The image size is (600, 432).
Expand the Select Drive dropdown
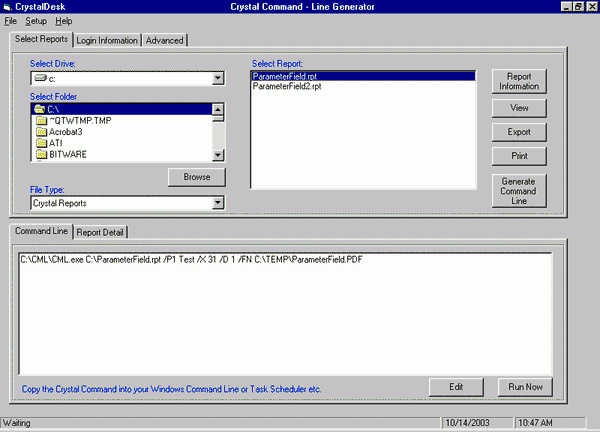(218, 78)
